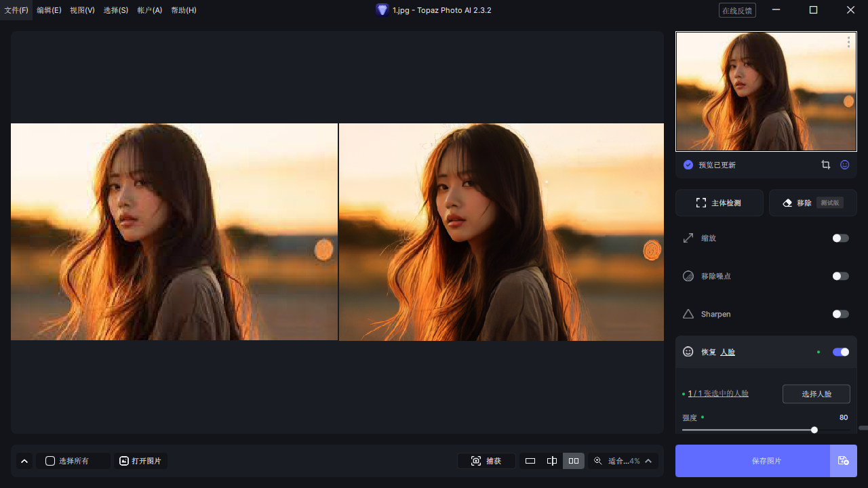Viewport: 868px width, 488px height.
Task: Click the original image on the left
Action: 174,232
